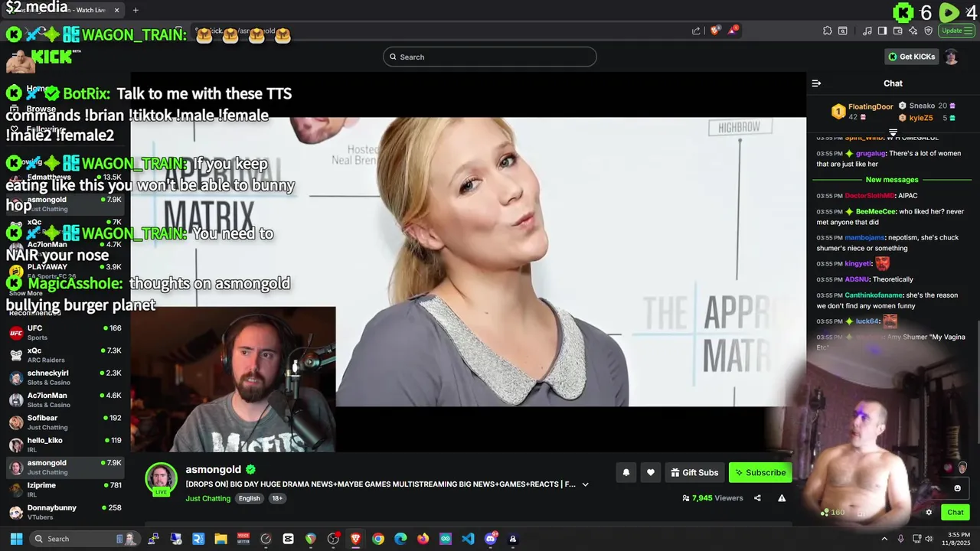Open asmongold streamer avatar
The image size is (980, 551).
pos(161,479)
